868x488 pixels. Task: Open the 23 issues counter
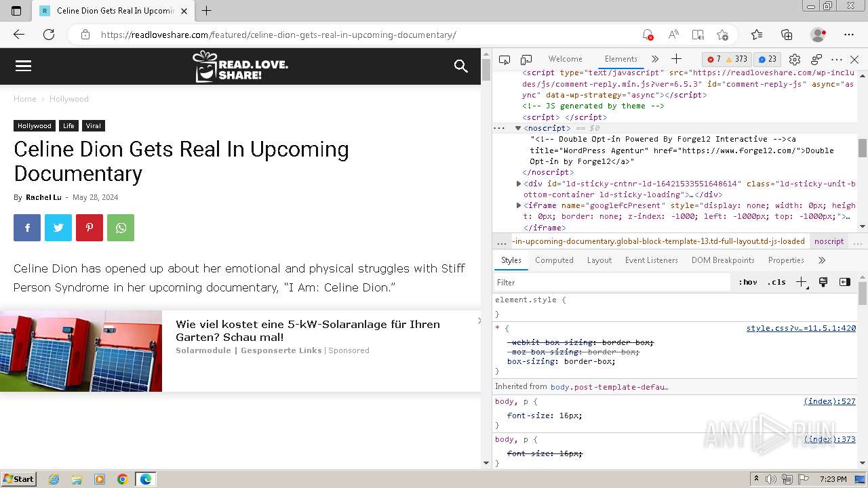pyautogui.click(x=767, y=59)
